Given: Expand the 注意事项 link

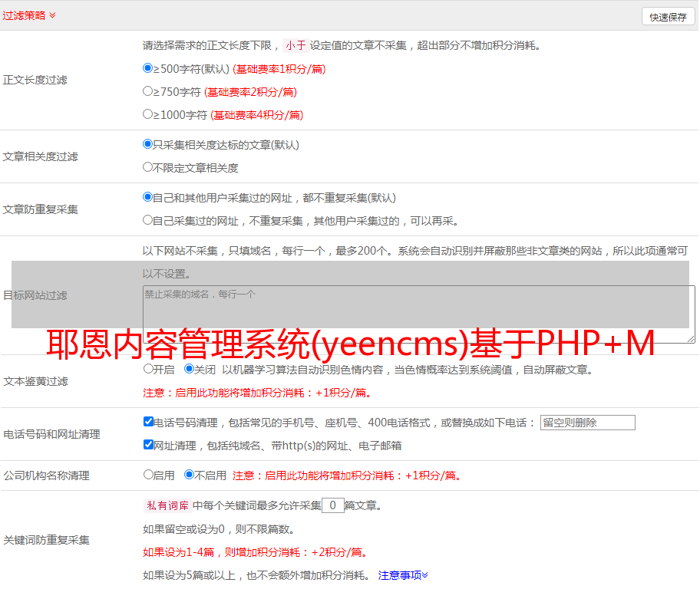Looking at the screenshot, I should [403, 575].
